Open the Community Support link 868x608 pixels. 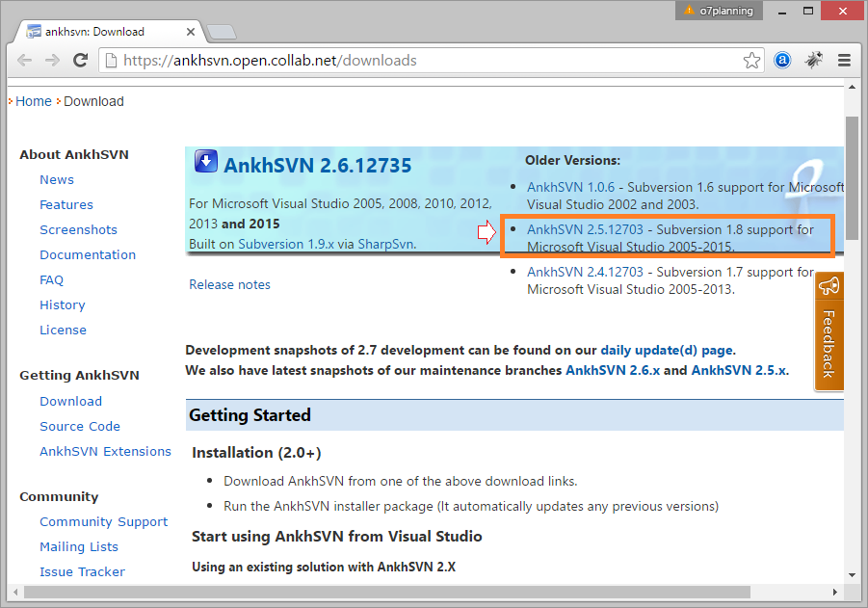tap(103, 521)
